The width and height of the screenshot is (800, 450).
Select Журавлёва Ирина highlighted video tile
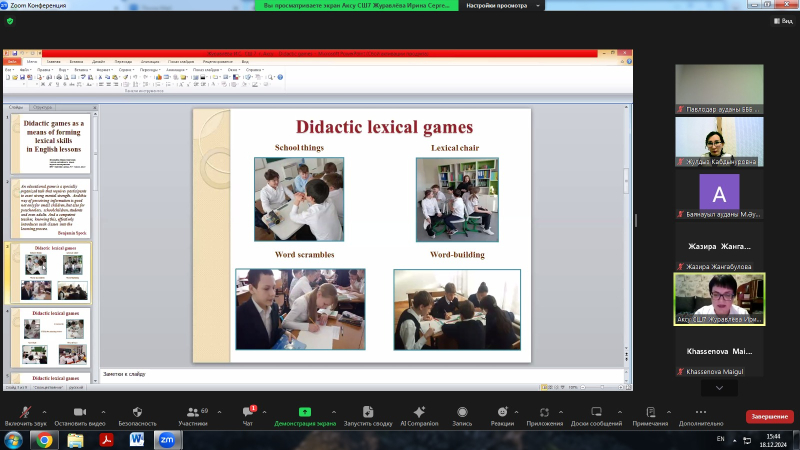719,300
